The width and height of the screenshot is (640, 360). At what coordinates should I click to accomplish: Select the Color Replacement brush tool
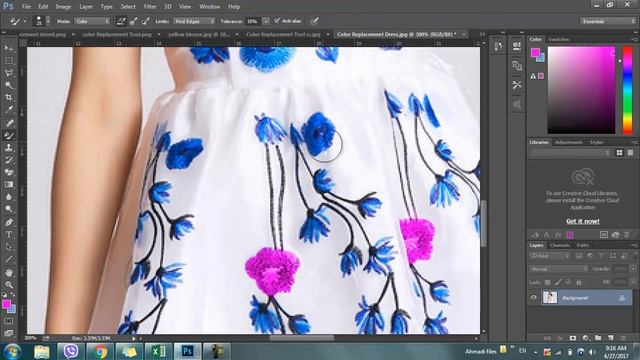[x=9, y=135]
